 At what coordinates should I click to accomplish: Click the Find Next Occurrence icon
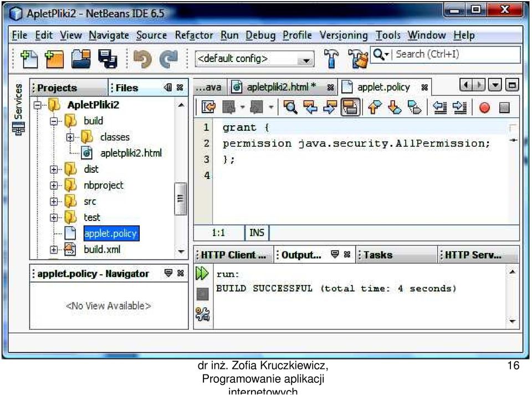330,107
